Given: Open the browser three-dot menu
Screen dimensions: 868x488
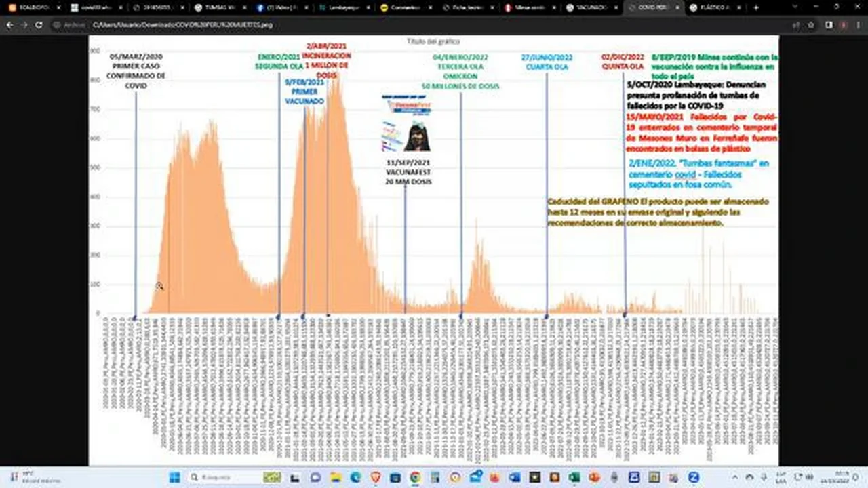Looking at the screenshot, I should (x=859, y=24).
